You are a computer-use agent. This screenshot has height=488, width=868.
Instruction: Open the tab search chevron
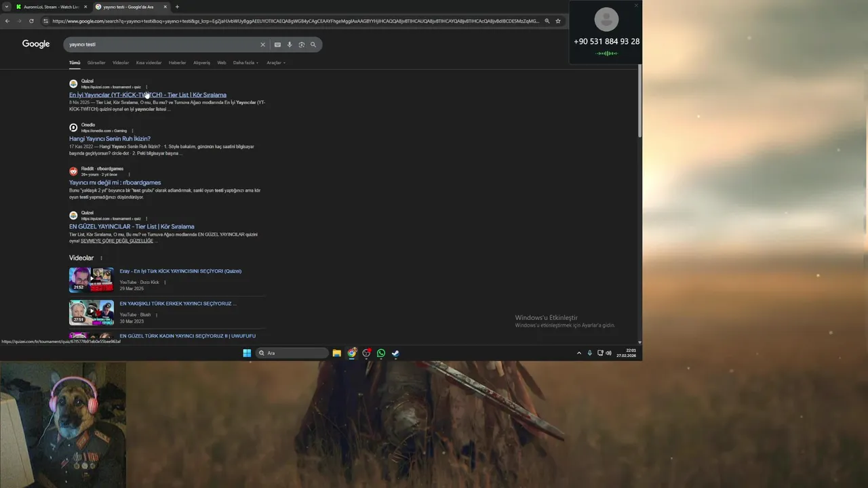[x=7, y=7]
